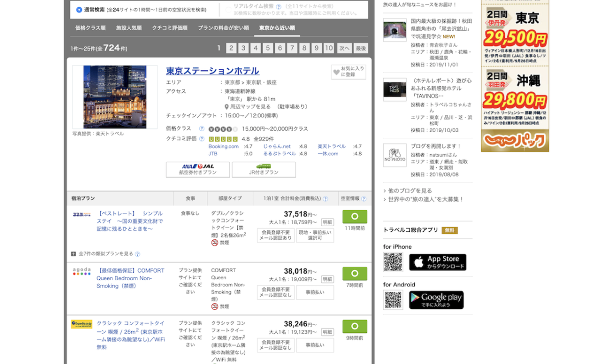
Task: Open the Tokyo Station Hotel photo thumbnail
Action: click(115, 97)
